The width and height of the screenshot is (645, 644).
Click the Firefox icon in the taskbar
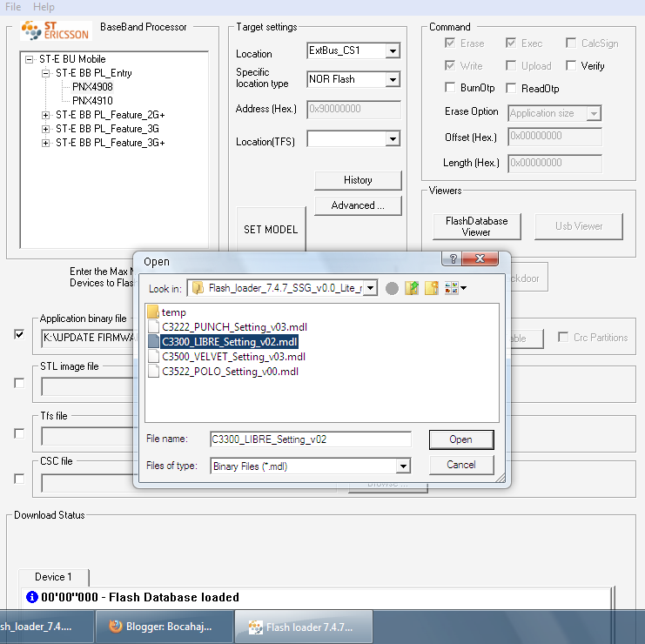116,627
